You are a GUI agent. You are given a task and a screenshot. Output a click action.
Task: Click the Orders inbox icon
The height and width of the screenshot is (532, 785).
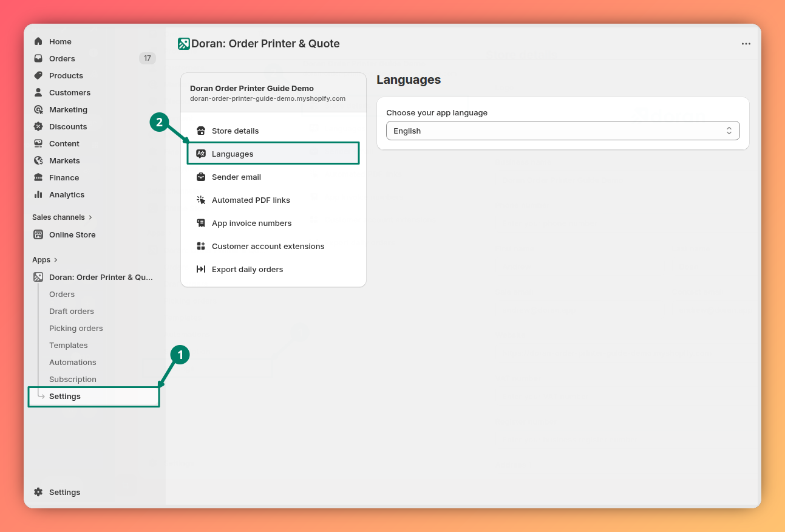(38, 58)
